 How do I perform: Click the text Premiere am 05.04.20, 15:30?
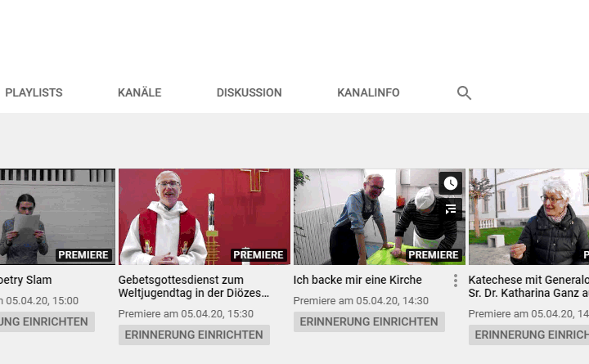click(x=186, y=313)
